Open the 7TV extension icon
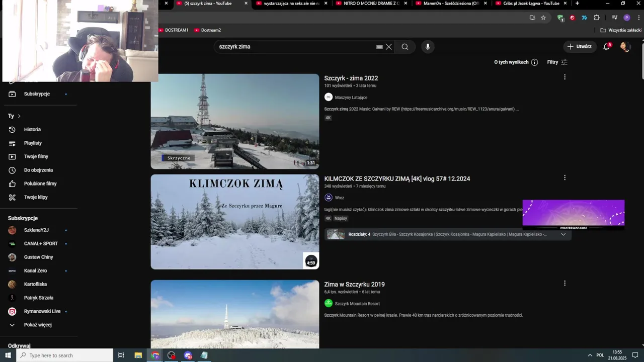This screenshot has width=644, height=362. 584,18
